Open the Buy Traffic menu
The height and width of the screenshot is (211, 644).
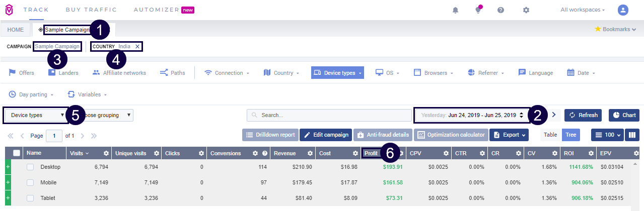(x=91, y=10)
